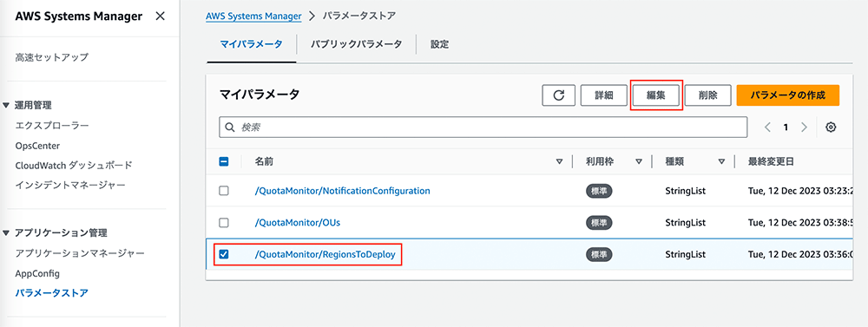Focus the 検索 search field

[x=483, y=128]
